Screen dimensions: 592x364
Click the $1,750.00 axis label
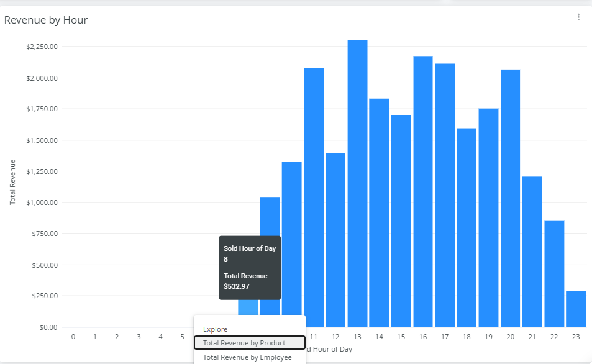point(42,109)
